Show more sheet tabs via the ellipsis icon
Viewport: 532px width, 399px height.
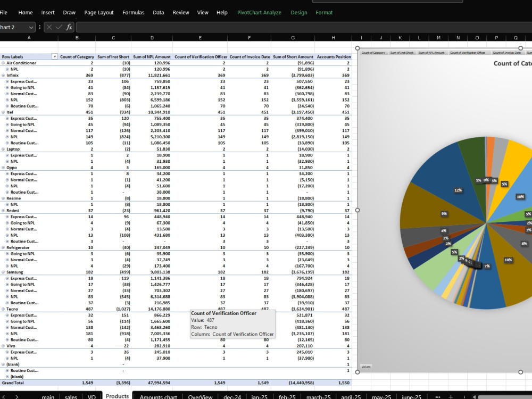(438, 397)
